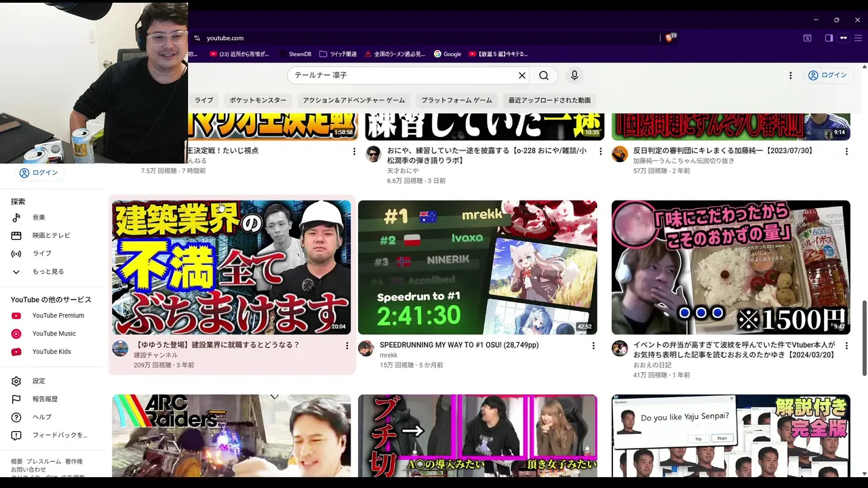Open 概要 link in the footer
This screenshot has width=868, height=488.
pyautogui.click(x=17, y=462)
